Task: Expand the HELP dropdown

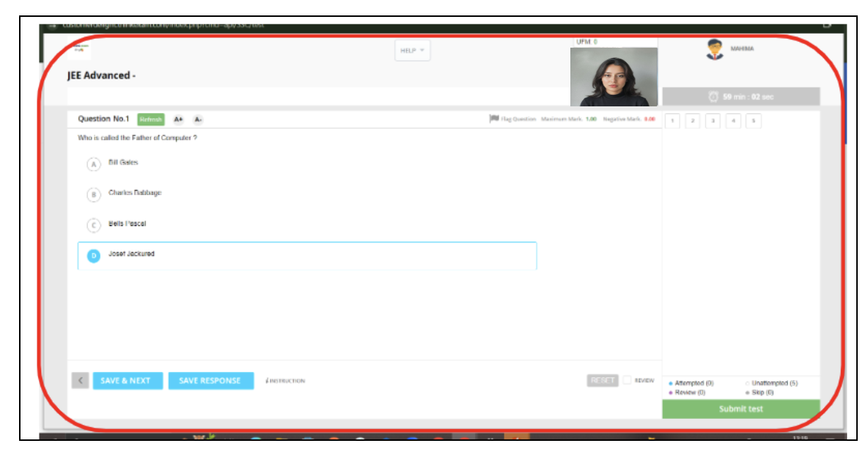Action: coord(412,51)
